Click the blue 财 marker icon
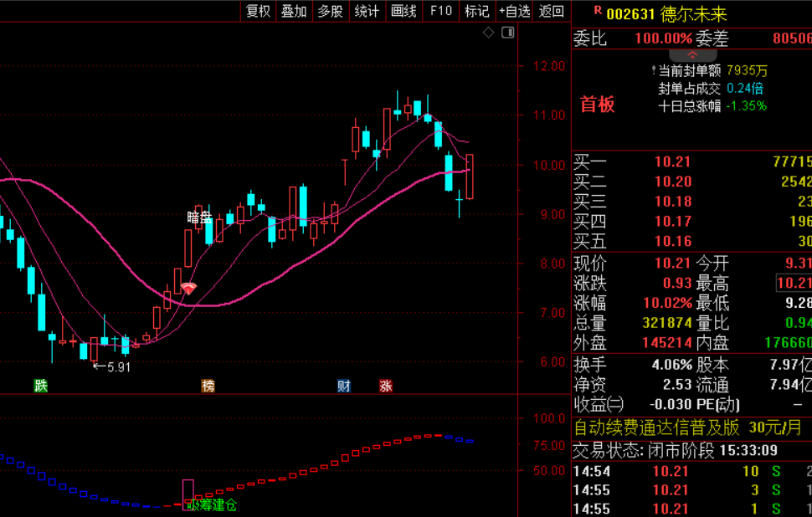Image resolution: width=812 pixels, height=517 pixels. (x=344, y=386)
